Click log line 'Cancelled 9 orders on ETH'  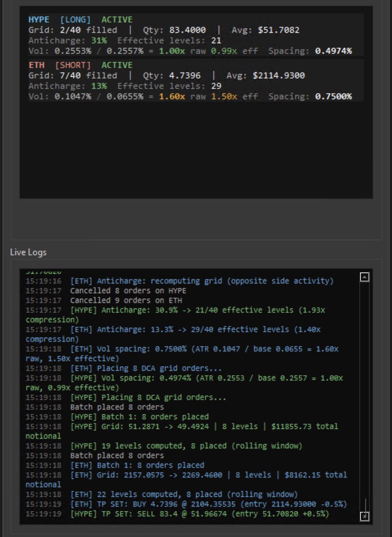click(x=126, y=300)
